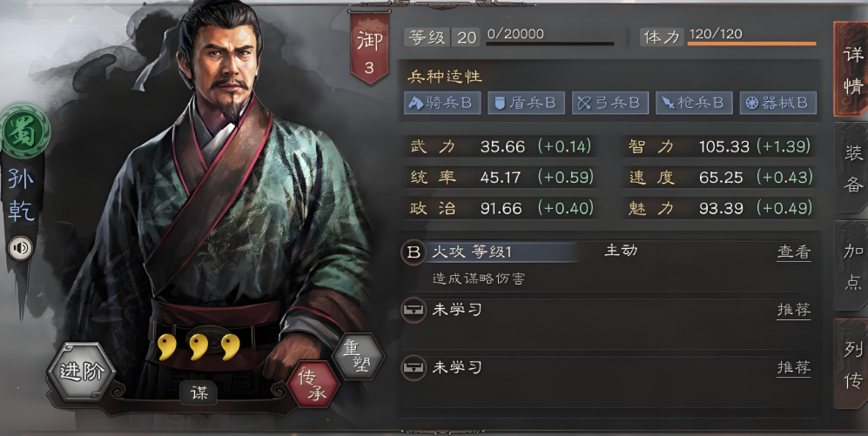Open the 重塑 hexagon button
Image resolution: width=868 pixels, height=436 pixels.
[x=358, y=356]
